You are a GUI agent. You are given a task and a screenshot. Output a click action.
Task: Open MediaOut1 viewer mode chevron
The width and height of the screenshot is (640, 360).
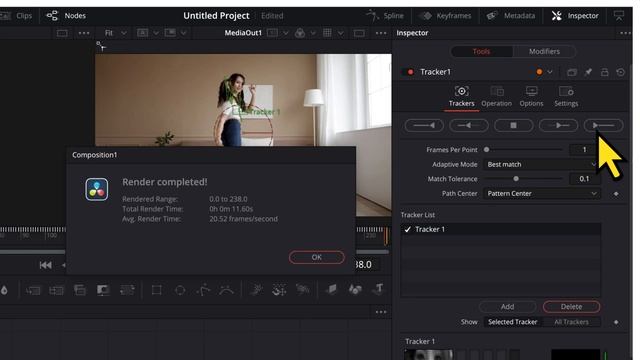coord(285,33)
